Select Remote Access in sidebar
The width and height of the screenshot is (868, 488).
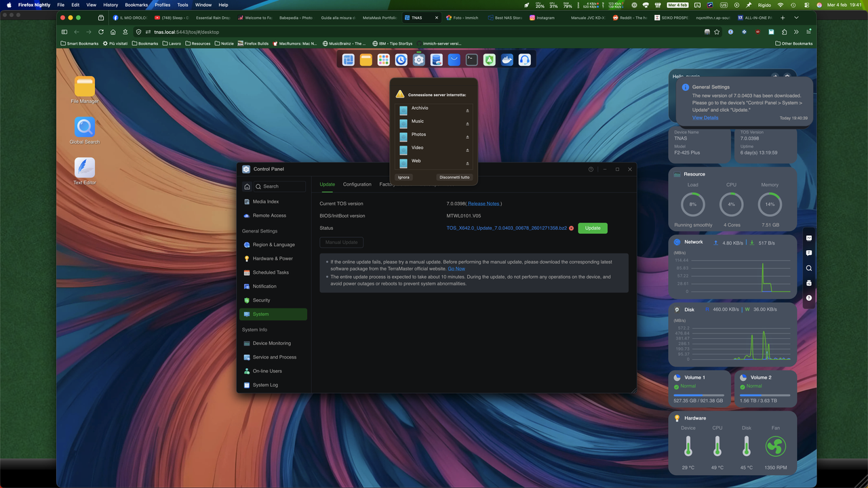(273, 216)
